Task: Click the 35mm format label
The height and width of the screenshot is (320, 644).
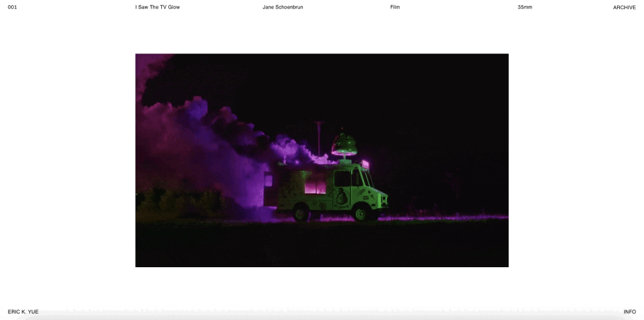Action: pyautogui.click(x=525, y=7)
